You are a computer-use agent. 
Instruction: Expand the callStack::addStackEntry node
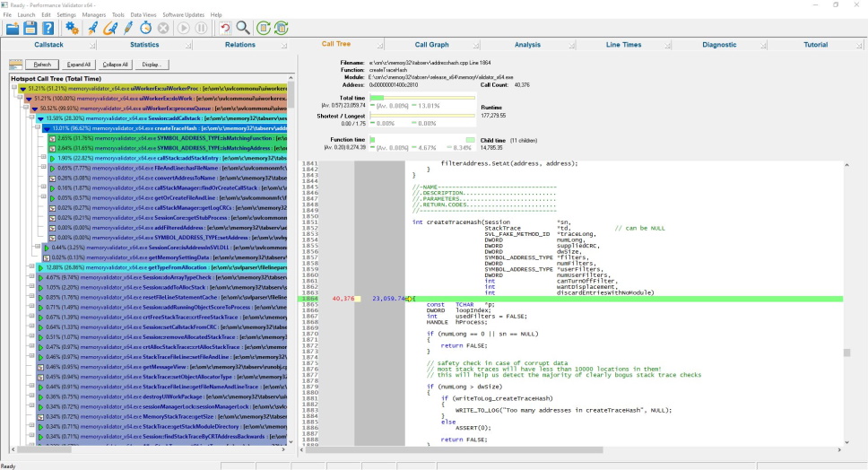[x=44, y=158]
